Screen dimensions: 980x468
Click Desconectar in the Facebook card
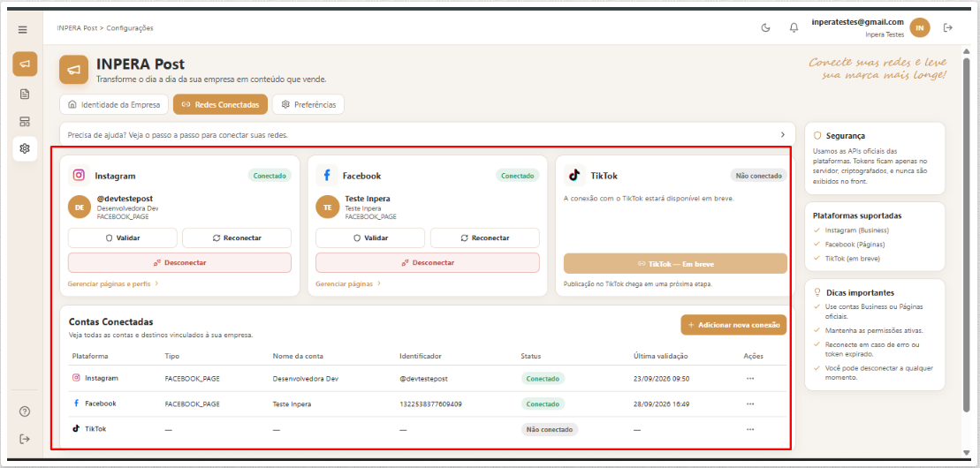[428, 262]
